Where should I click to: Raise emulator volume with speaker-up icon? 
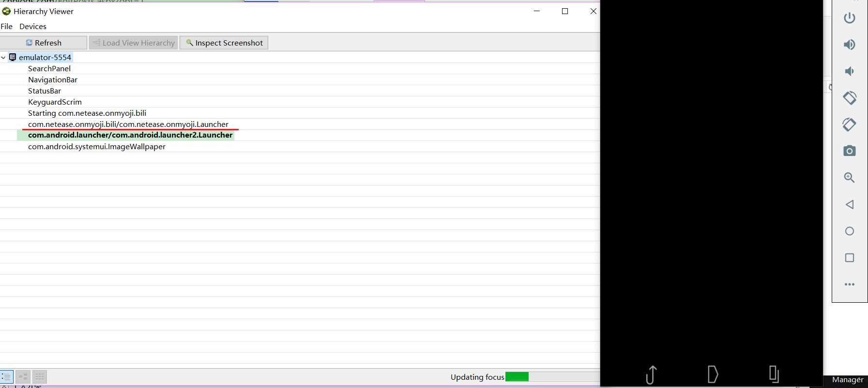pyautogui.click(x=850, y=45)
